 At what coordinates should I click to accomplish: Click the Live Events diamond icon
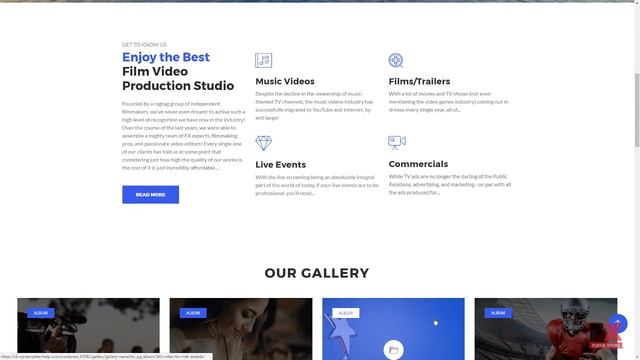click(x=263, y=143)
